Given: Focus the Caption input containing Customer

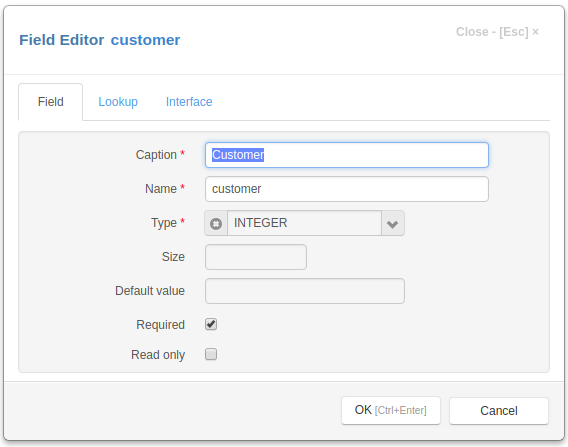Looking at the screenshot, I should (x=347, y=155).
